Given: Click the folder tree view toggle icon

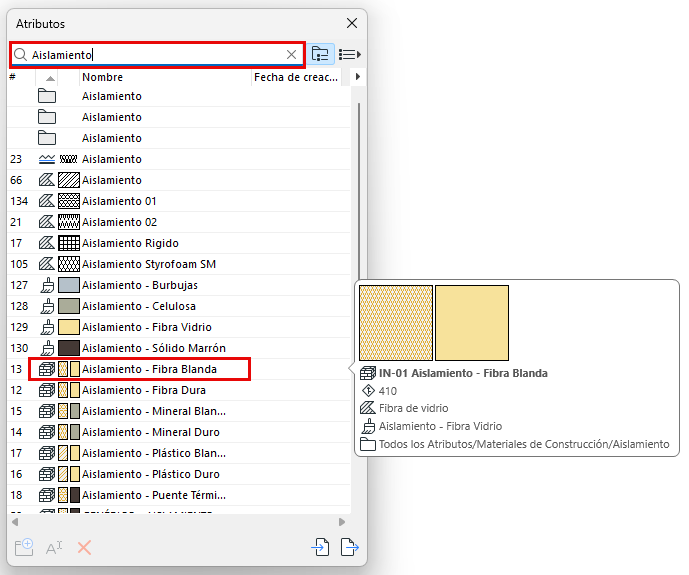Looking at the screenshot, I should [320, 54].
